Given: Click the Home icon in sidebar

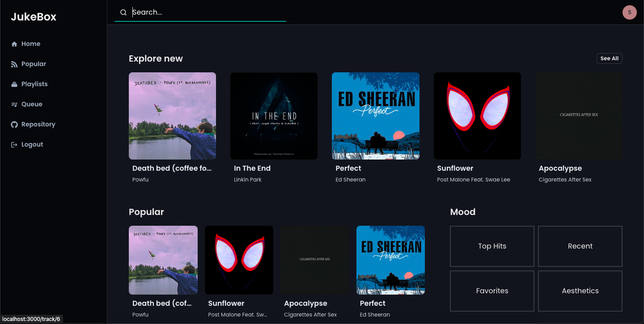Looking at the screenshot, I should (x=14, y=44).
